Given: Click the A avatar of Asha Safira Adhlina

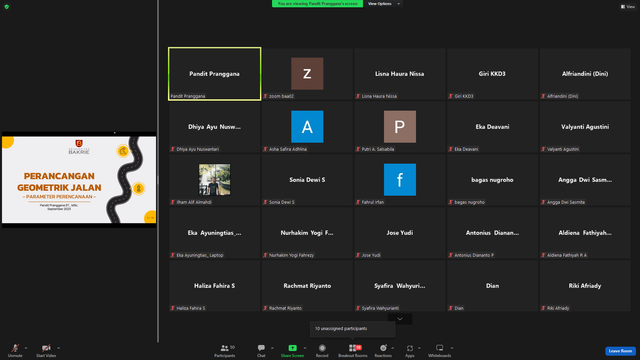Looking at the screenshot, I should click(307, 127).
